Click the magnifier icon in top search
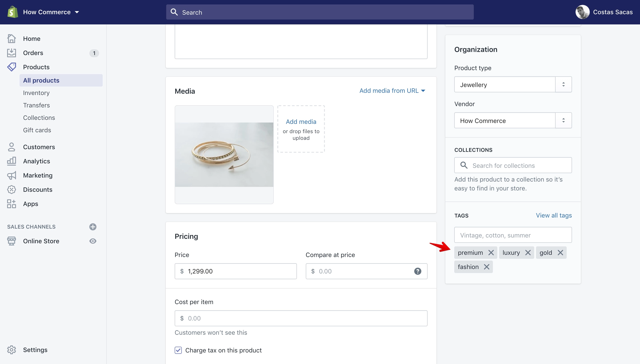 point(174,12)
